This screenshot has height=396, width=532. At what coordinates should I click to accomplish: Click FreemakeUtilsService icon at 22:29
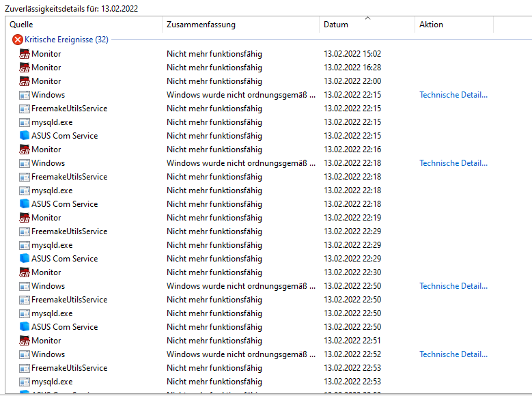point(25,231)
